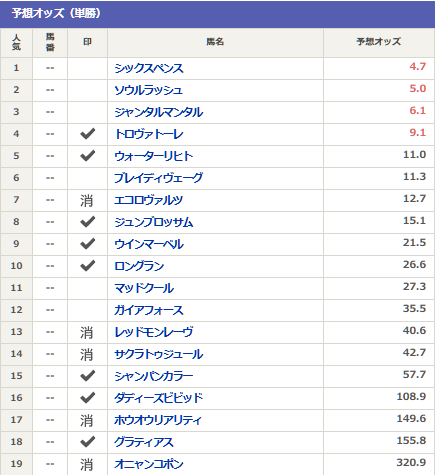
Task: Click checkmark icon in シャンパンカラー row
Action: coord(88,376)
